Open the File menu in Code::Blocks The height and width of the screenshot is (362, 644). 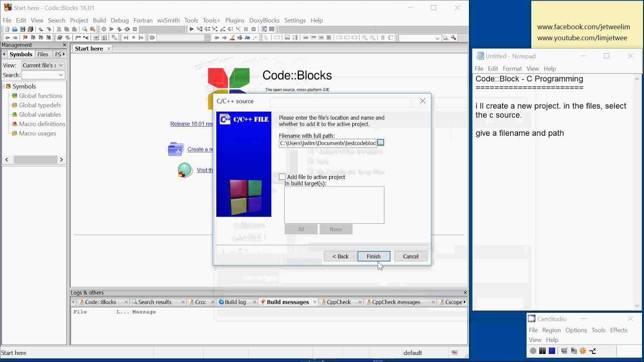[7, 20]
